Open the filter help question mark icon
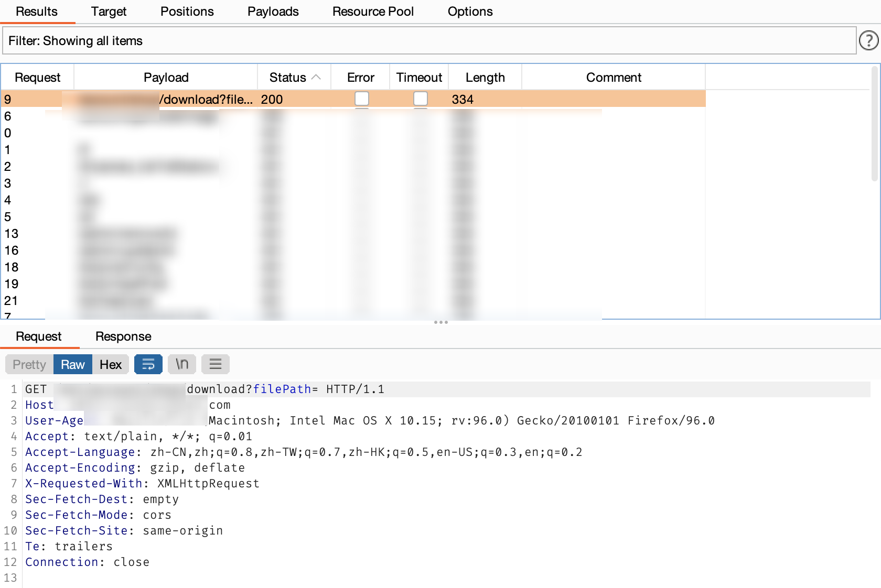The image size is (881, 588). pyautogui.click(x=868, y=40)
